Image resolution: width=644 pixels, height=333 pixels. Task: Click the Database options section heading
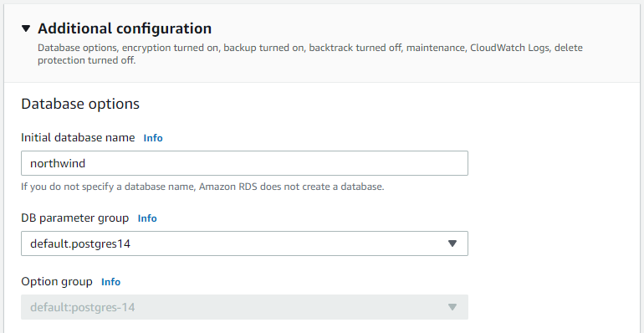click(x=80, y=104)
